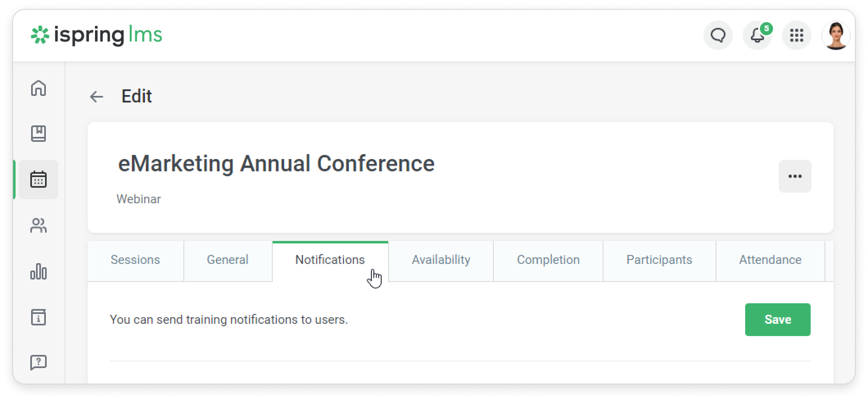Image resolution: width=868 pixels, height=400 pixels.
Task: Click the iSpring LMS logo
Action: [x=97, y=35]
